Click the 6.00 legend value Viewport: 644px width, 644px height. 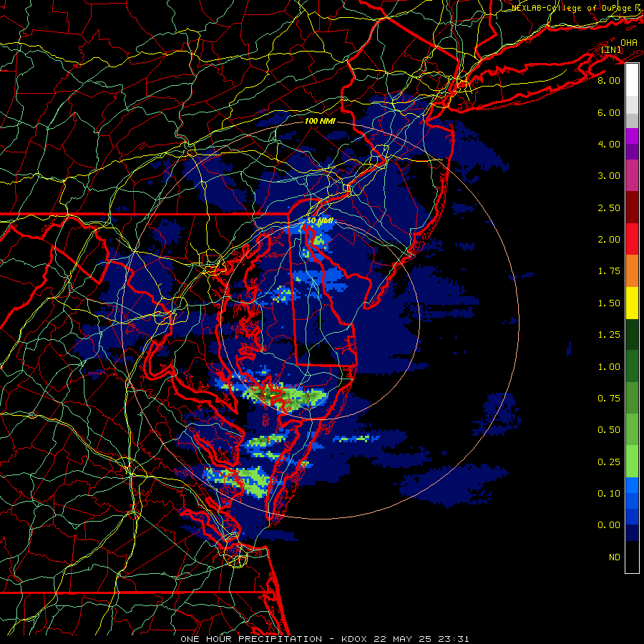point(609,112)
